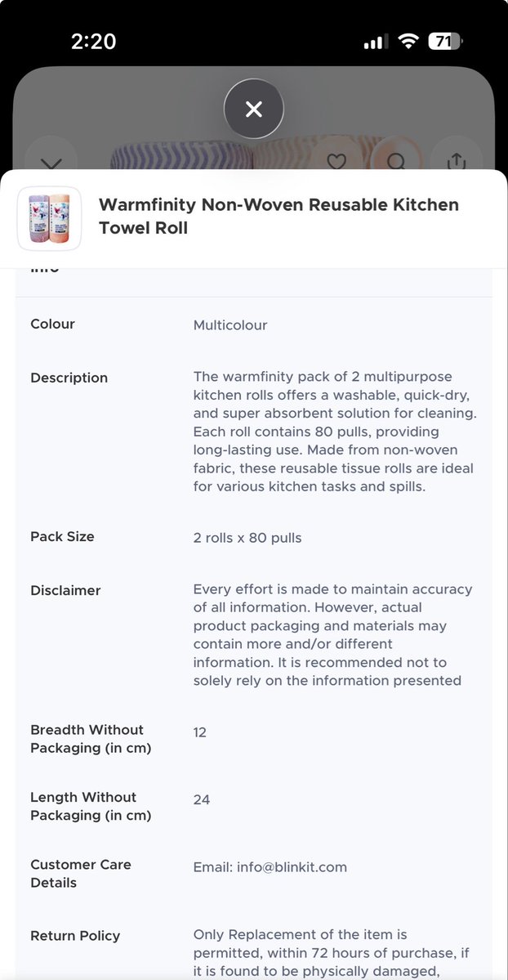Tap the share icon
Viewport: 508px width, 980px height.
(456, 161)
